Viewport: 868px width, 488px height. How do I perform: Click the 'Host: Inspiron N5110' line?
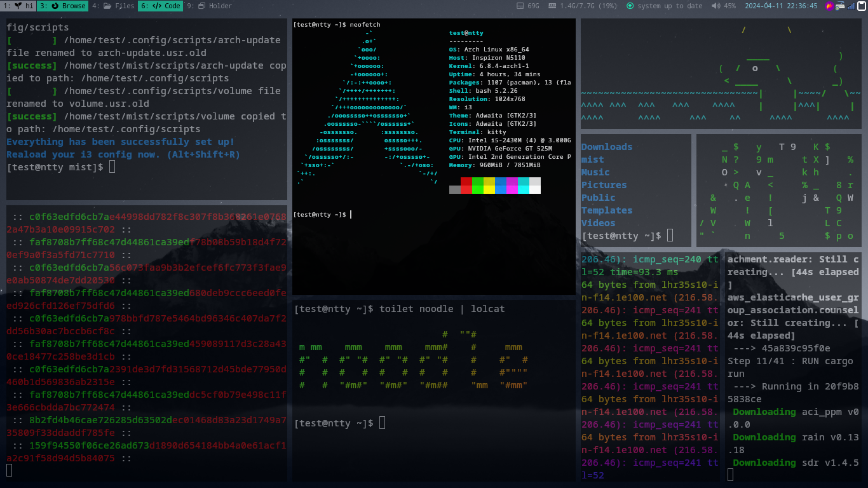pyautogui.click(x=487, y=58)
